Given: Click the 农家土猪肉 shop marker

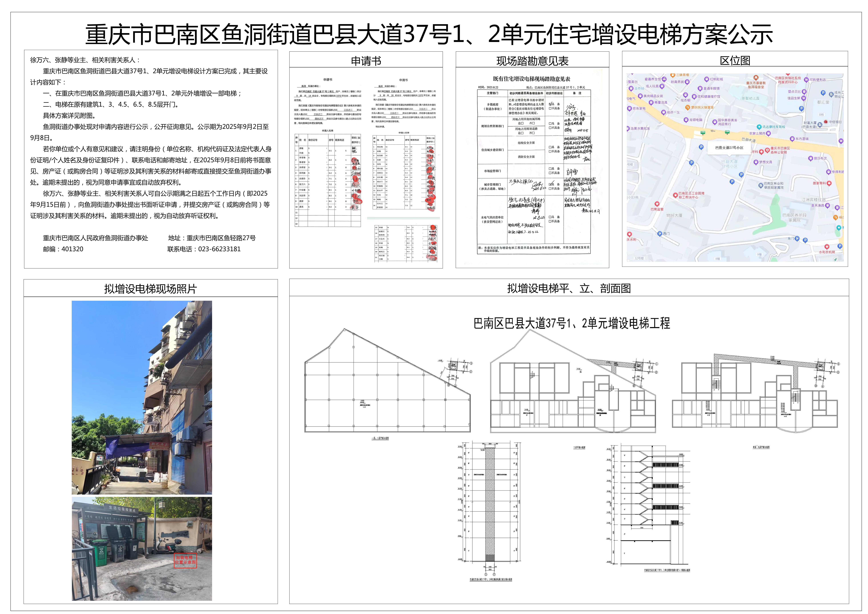Looking at the screenshot, I should click(x=769, y=134).
